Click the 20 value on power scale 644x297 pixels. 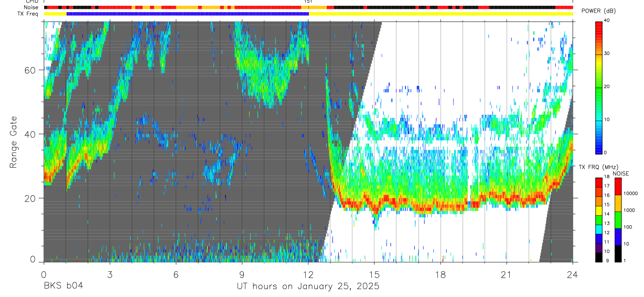[607, 86]
